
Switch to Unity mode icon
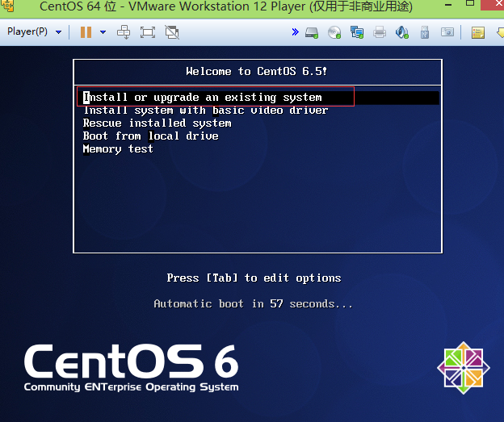[x=172, y=32]
